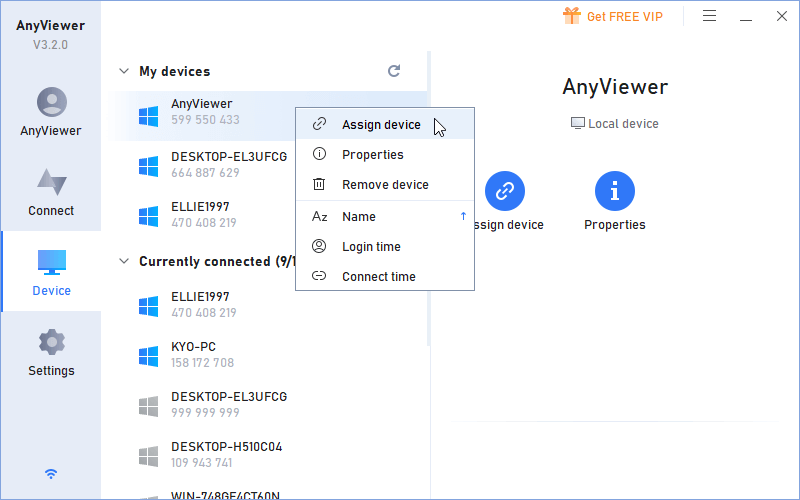The height and width of the screenshot is (500, 800).
Task: Collapse the Currently connected group
Action: pos(124,261)
